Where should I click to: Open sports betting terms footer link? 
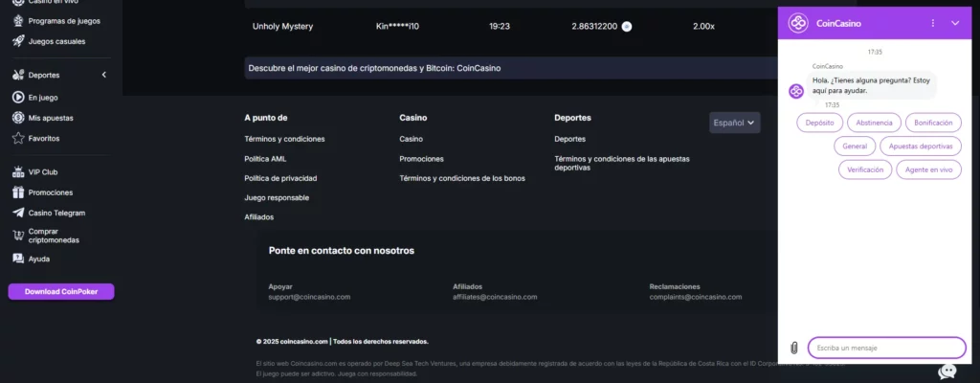click(621, 164)
